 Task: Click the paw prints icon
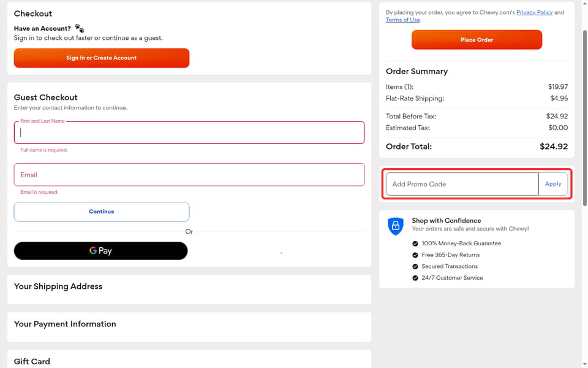pos(79,28)
